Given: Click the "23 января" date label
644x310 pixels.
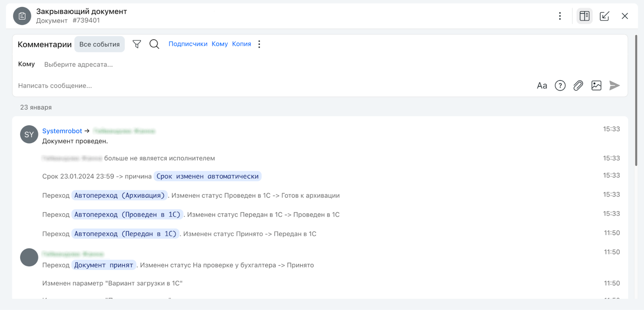Looking at the screenshot, I should point(36,107).
